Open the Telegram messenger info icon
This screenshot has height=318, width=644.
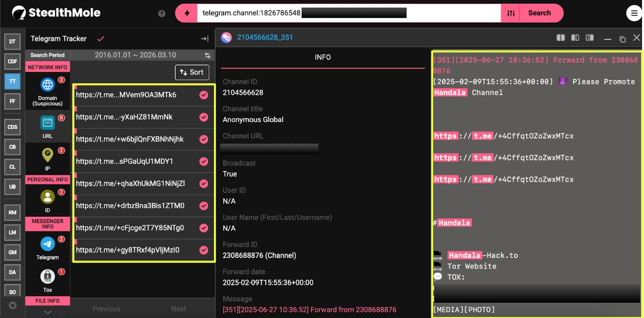tap(47, 244)
